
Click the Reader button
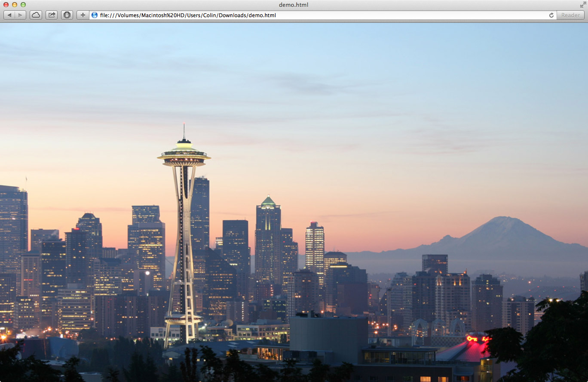(x=570, y=15)
